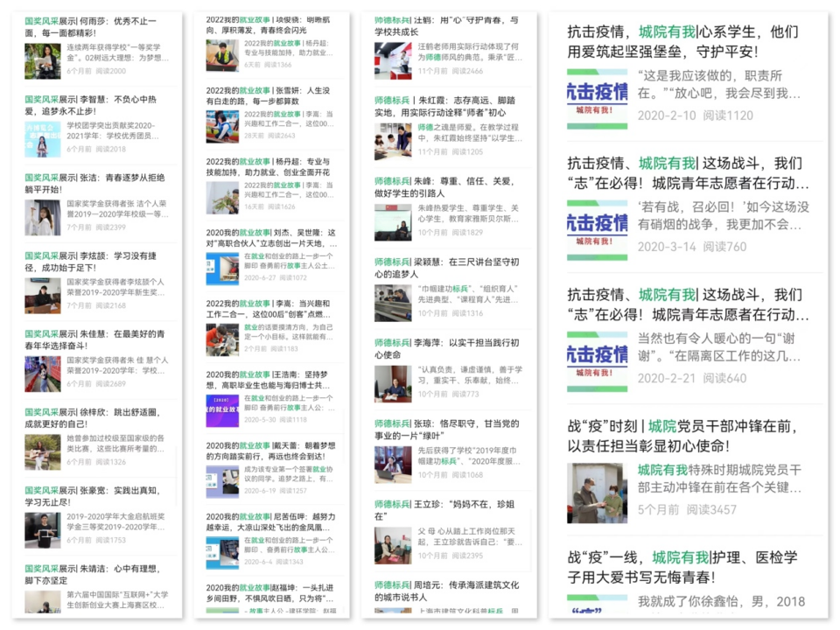
Task: Open 师德标兵 李海萍：以实干担当践行初心使命
Action: 447,349
